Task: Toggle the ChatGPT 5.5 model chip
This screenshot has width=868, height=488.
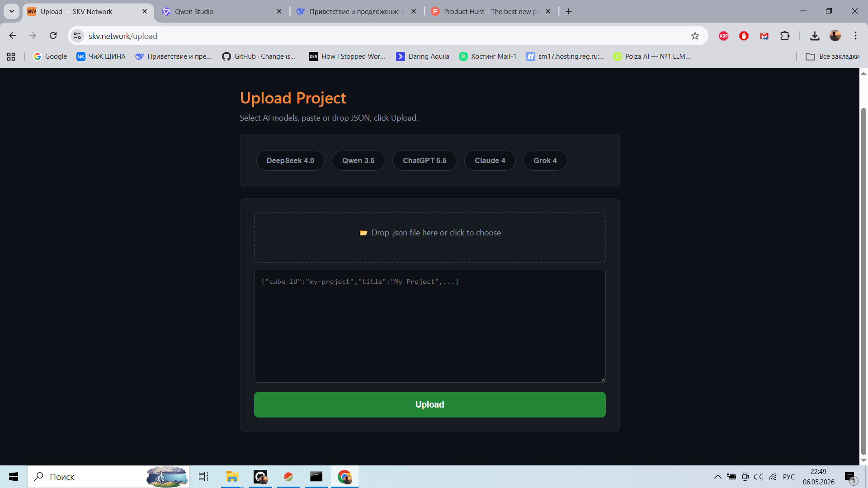Action: point(425,160)
